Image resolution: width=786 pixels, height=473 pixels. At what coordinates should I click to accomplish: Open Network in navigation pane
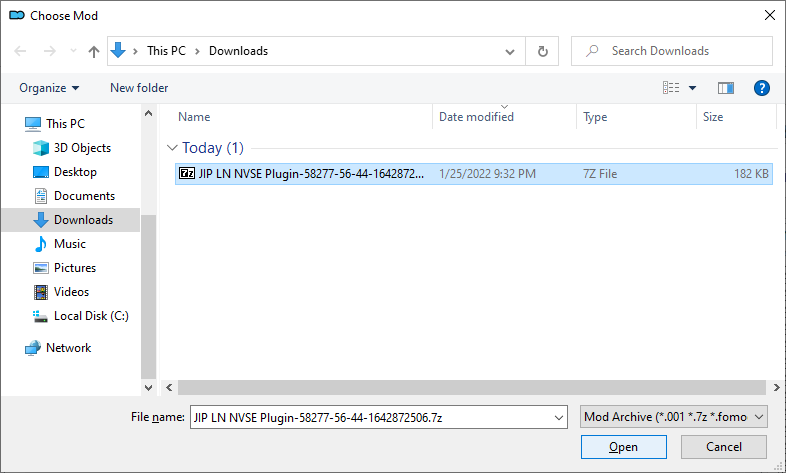click(68, 348)
